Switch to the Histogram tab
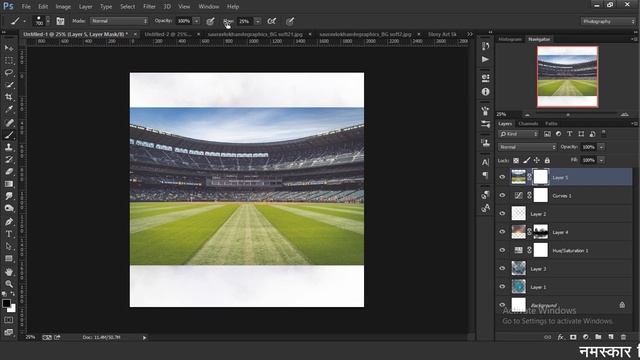640x360 pixels. tap(510, 39)
